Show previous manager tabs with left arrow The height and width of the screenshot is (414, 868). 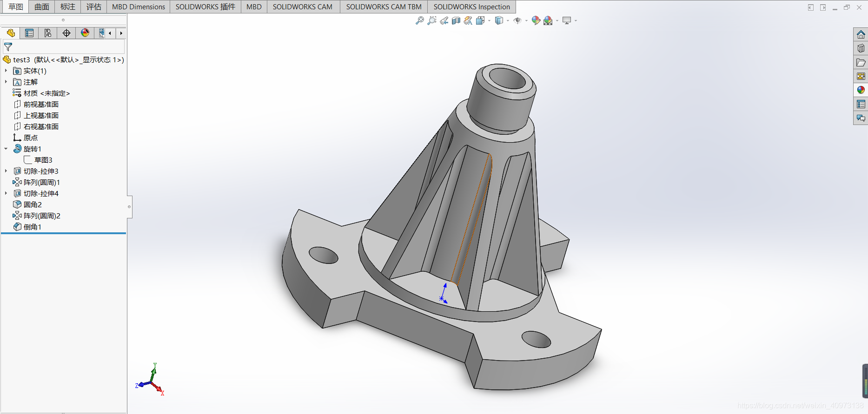tap(110, 33)
